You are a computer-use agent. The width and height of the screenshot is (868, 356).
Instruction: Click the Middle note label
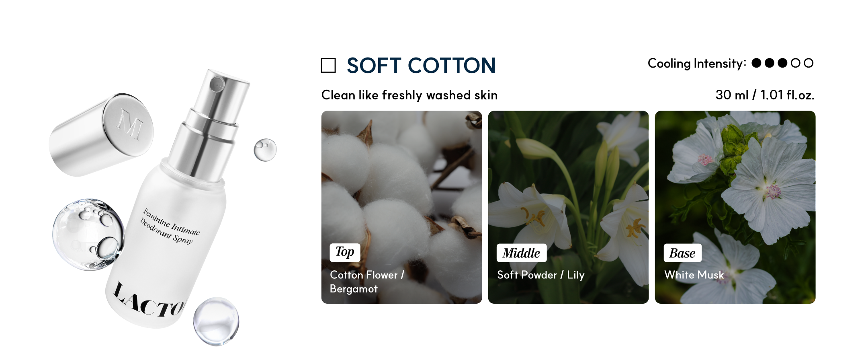[x=521, y=253]
